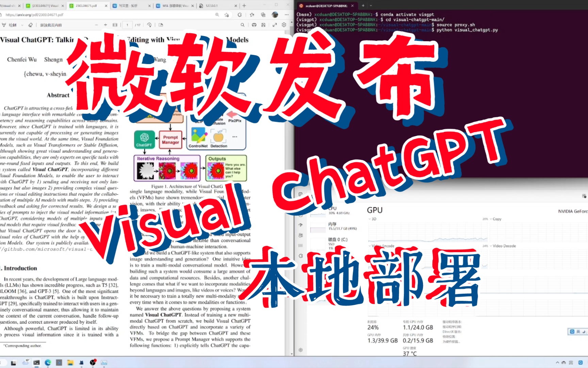Open the Users page in Task Manager

tap(300, 235)
